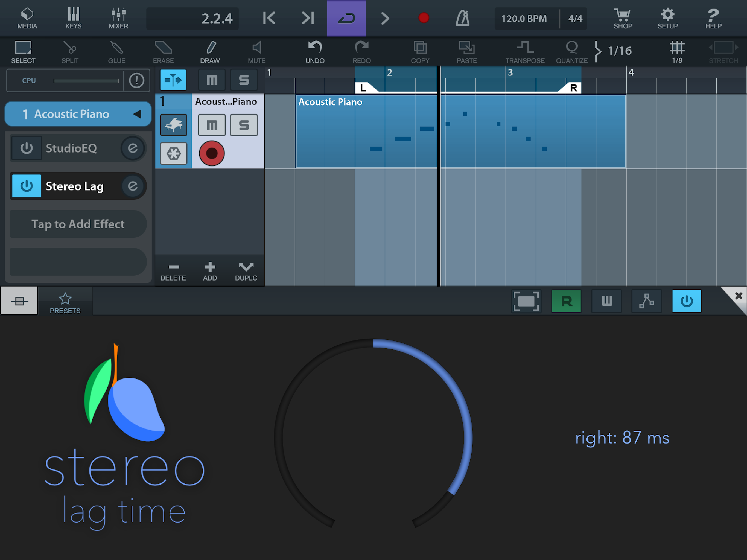Click the Undo arrow icon
Image resolution: width=747 pixels, height=560 pixels.
point(315,48)
